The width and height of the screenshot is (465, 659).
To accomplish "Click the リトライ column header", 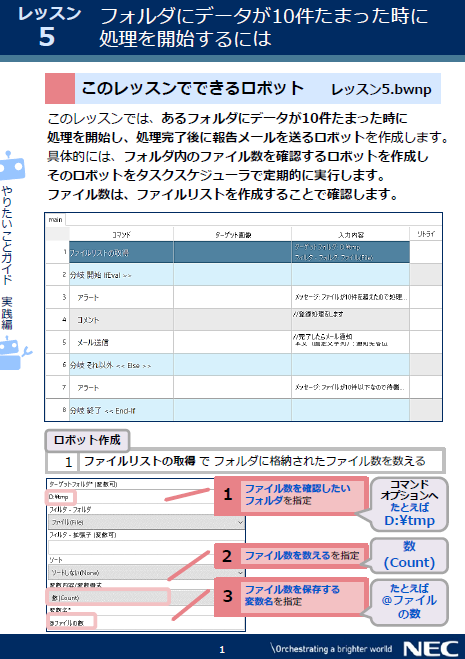I will point(425,234).
